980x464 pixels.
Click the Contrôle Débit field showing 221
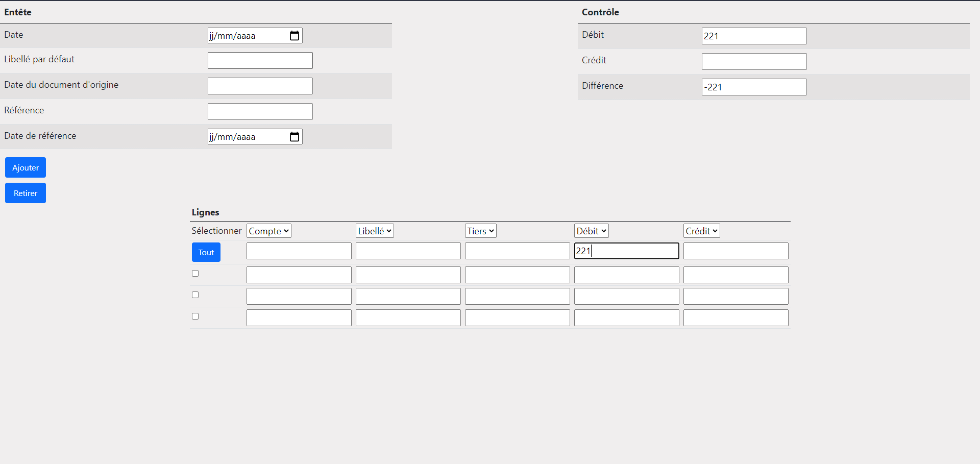pyautogui.click(x=754, y=36)
